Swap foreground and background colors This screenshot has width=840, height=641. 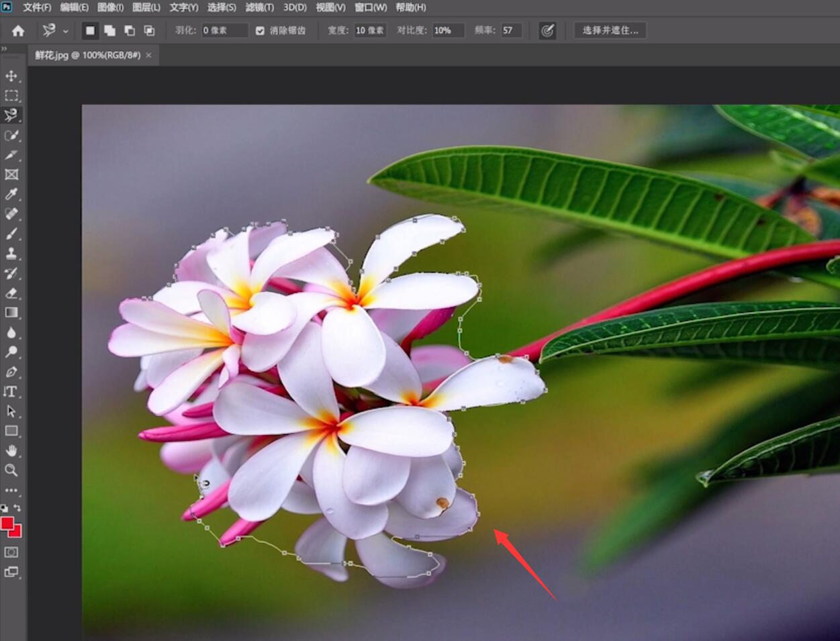coord(17,509)
